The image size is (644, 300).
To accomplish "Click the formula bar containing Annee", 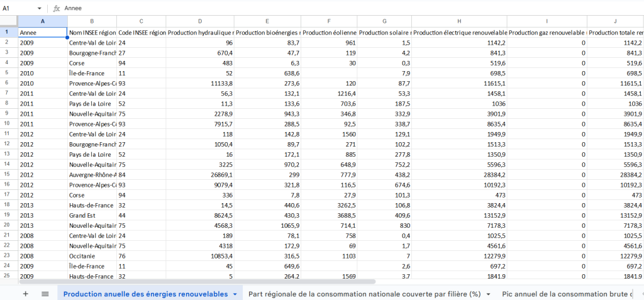I will coord(353,8).
